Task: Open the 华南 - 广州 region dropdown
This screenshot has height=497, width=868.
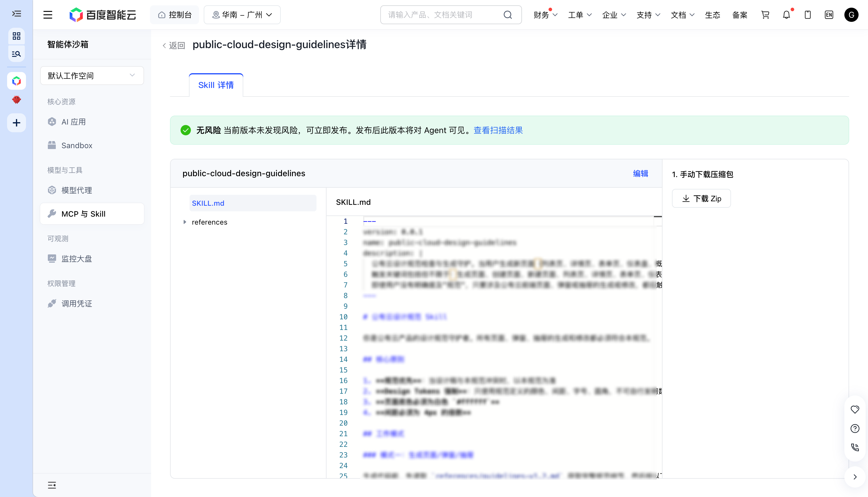Action: (x=242, y=15)
